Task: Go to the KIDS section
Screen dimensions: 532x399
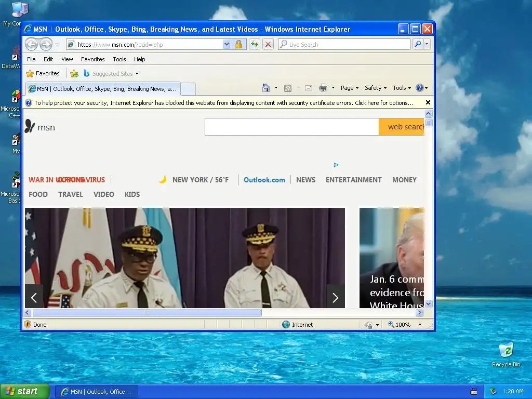Action: (x=132, y=194)
